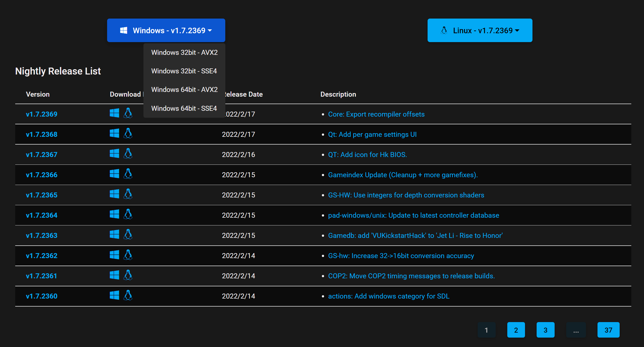Open Gamedb 'Jet Li - Rise to Honor' link

tap(415, 235)
